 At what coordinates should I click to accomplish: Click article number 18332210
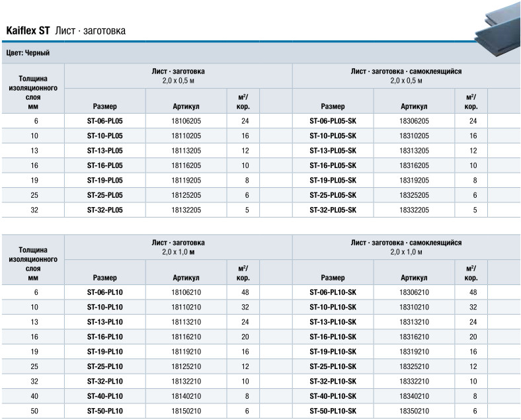pyautogui.click(x=414, y=382)
